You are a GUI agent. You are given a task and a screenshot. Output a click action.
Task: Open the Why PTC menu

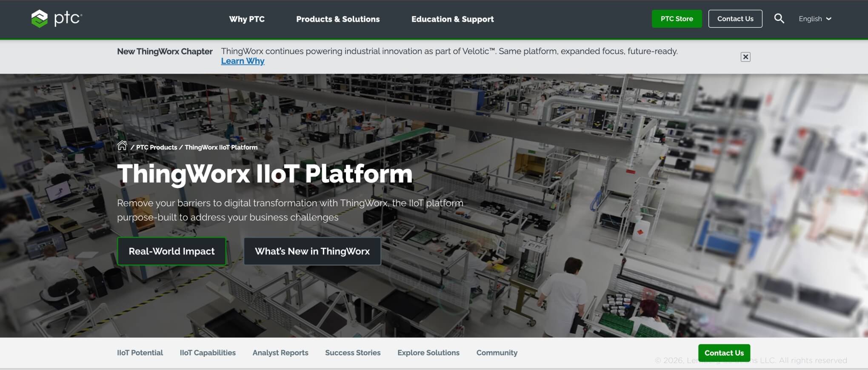tap(247, 19)
